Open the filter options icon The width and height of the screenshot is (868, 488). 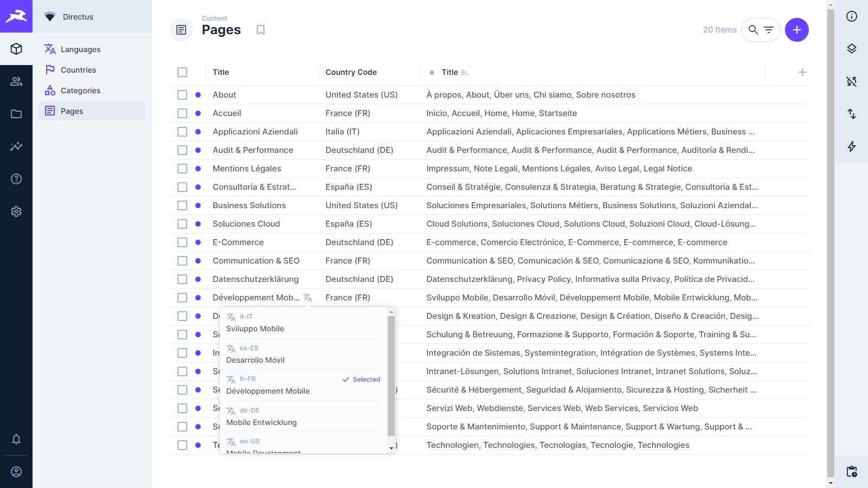[769, 30]
